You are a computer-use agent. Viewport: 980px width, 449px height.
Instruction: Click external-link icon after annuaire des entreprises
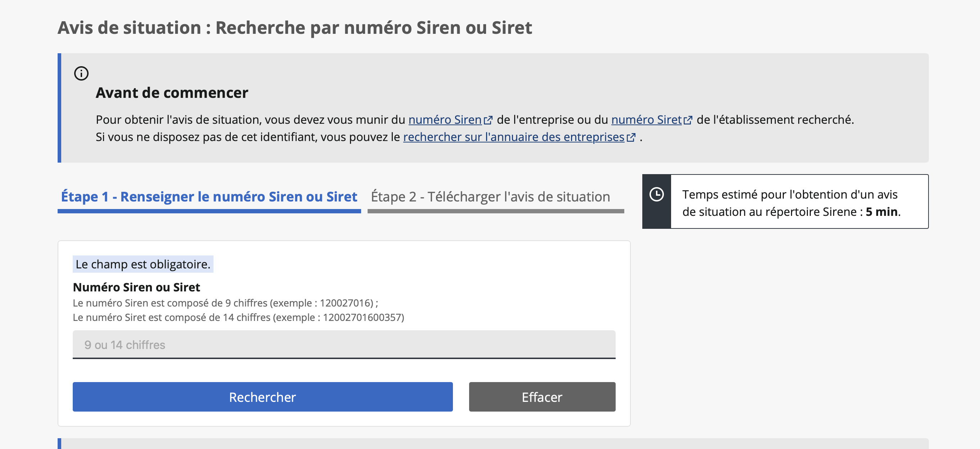631,137
